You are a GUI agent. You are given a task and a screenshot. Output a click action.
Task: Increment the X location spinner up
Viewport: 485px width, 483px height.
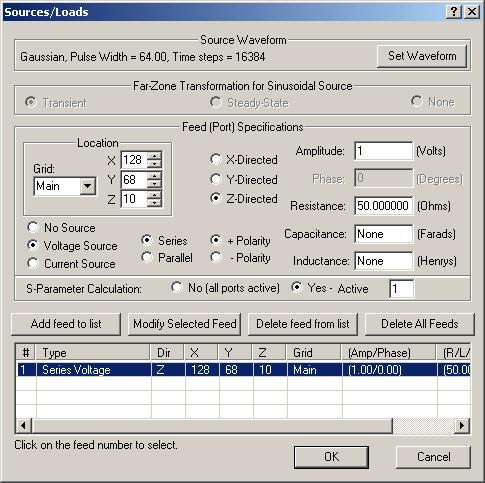tap(154, 156)
